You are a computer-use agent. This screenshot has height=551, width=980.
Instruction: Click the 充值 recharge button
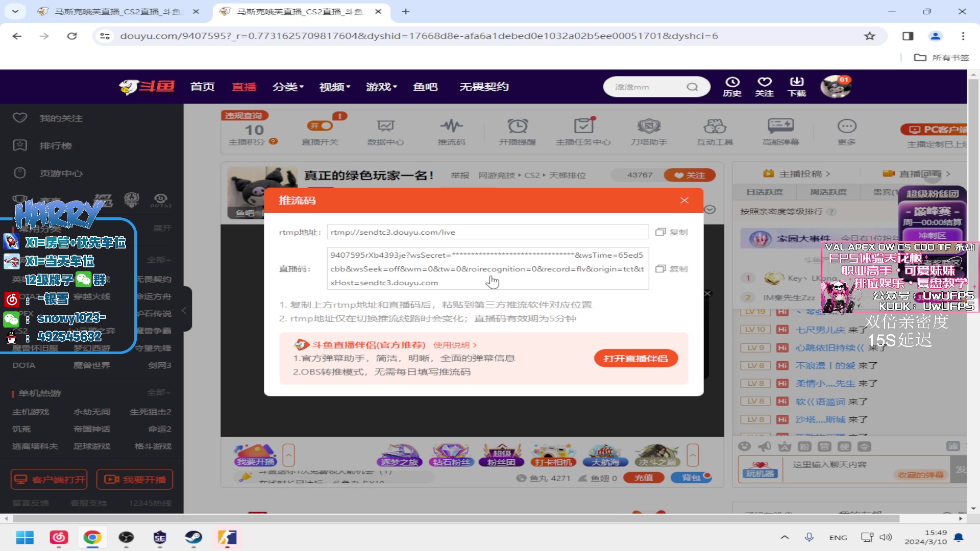tap(644, 478)
